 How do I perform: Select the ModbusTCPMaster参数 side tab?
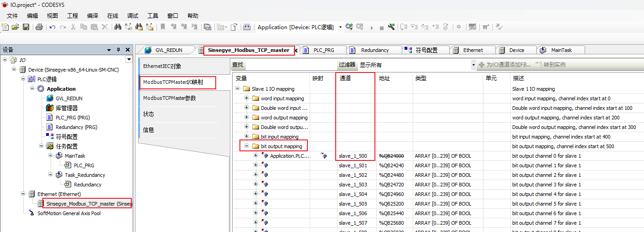click(166, 98)
